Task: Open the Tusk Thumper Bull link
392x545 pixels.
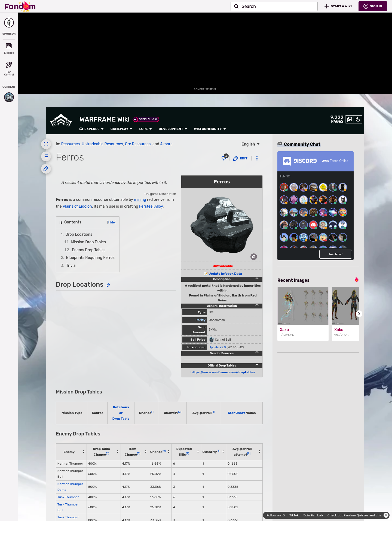Action: point(68,507)
